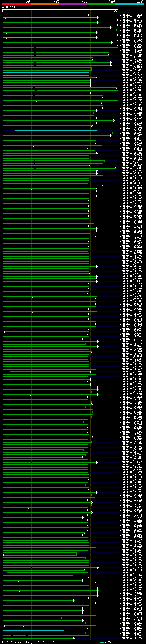This screenshot has width=146, height=644.
Task: Open hit UniRef100_B9S4D5
Action: [x=131, y=25]
